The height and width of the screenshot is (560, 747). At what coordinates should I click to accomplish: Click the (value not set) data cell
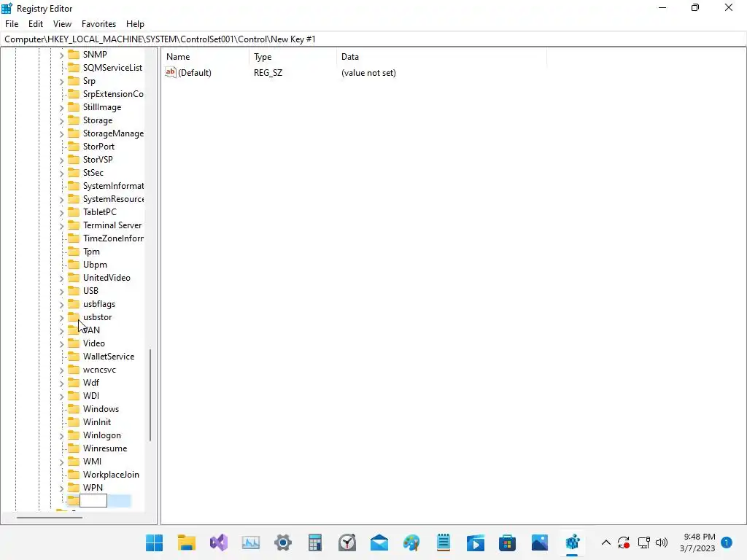click(368, 73)
